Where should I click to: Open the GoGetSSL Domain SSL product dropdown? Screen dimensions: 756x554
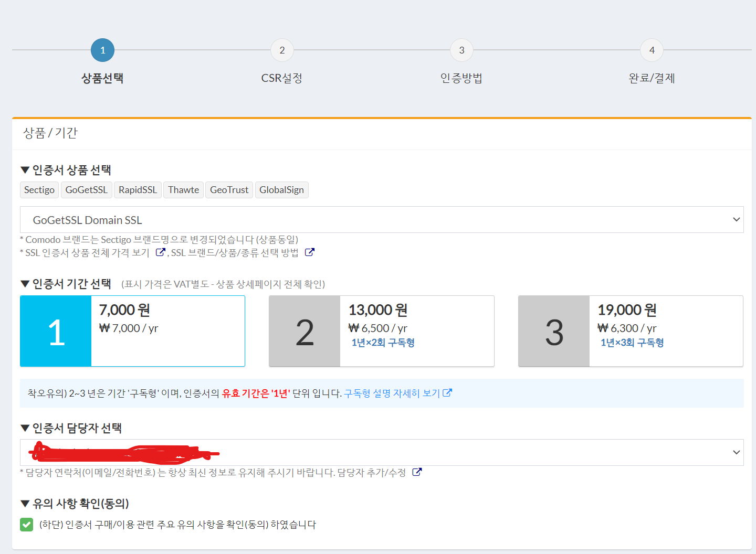coord(382,220)
